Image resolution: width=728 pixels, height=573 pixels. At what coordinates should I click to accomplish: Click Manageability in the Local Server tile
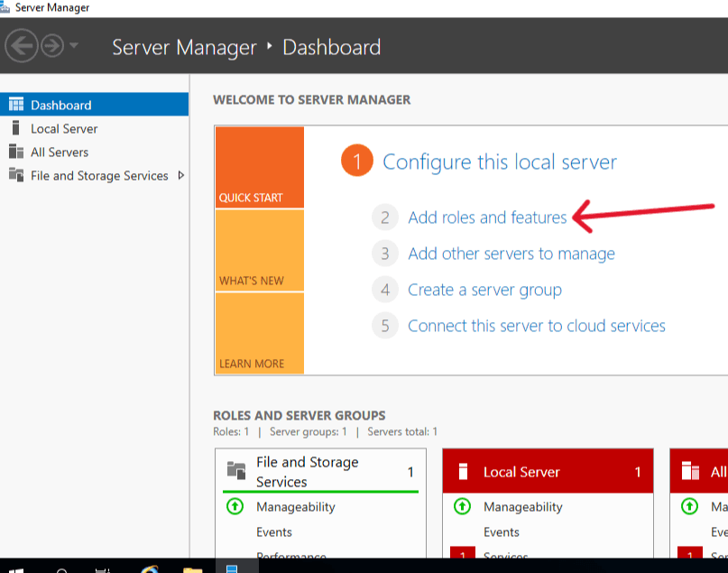tap(523, 507)
